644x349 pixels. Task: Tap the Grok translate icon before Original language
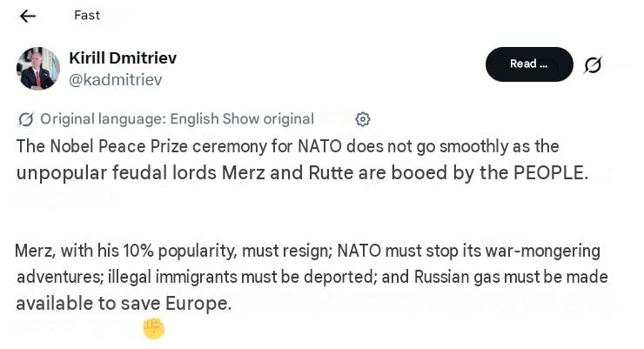(x=25, y=119)
